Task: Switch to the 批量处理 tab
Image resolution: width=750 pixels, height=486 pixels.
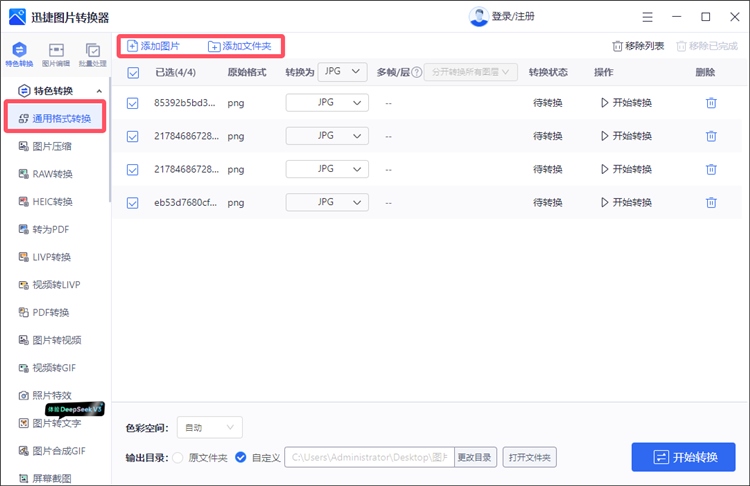Action: point(93,54)
